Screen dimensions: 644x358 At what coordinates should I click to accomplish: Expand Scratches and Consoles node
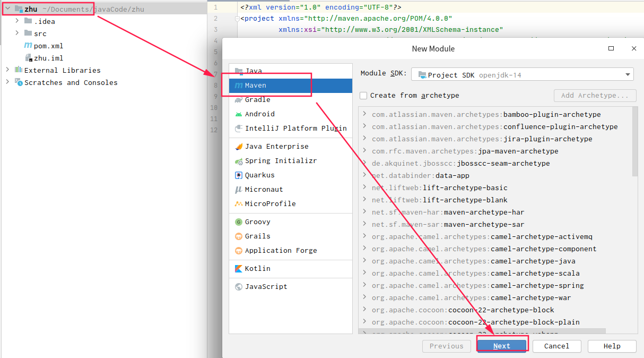[7, 82]
